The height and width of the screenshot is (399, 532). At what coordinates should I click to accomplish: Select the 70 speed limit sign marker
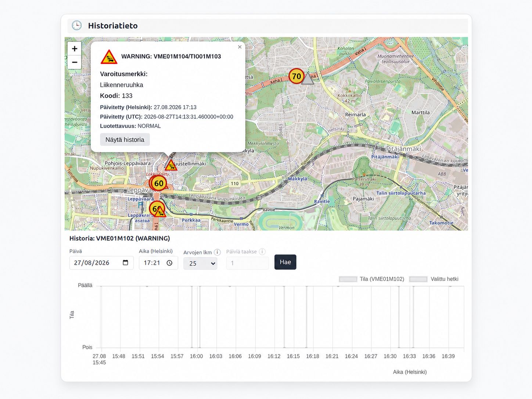(x=296, y=76)
